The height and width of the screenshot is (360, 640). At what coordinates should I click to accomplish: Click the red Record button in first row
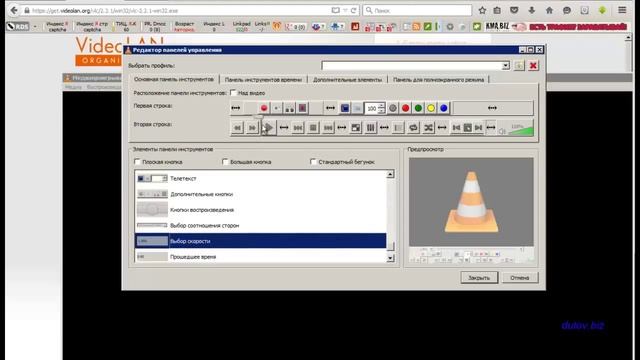pyautogui.click(x=264, y=108)
